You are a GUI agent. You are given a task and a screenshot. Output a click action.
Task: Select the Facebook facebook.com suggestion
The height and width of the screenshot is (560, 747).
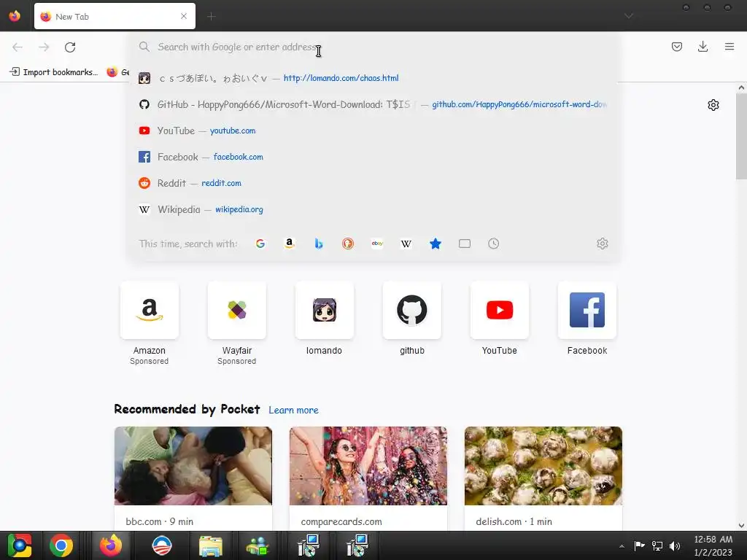pos(373,157)
